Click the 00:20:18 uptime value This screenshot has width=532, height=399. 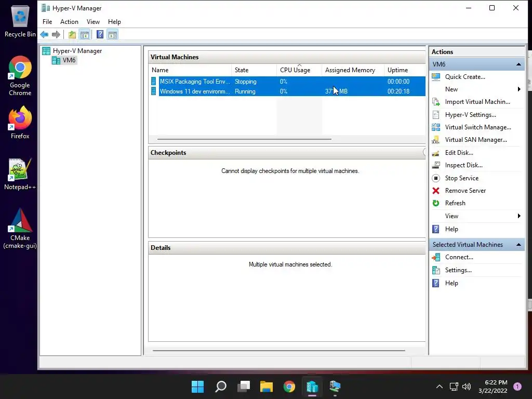[398, 91]
